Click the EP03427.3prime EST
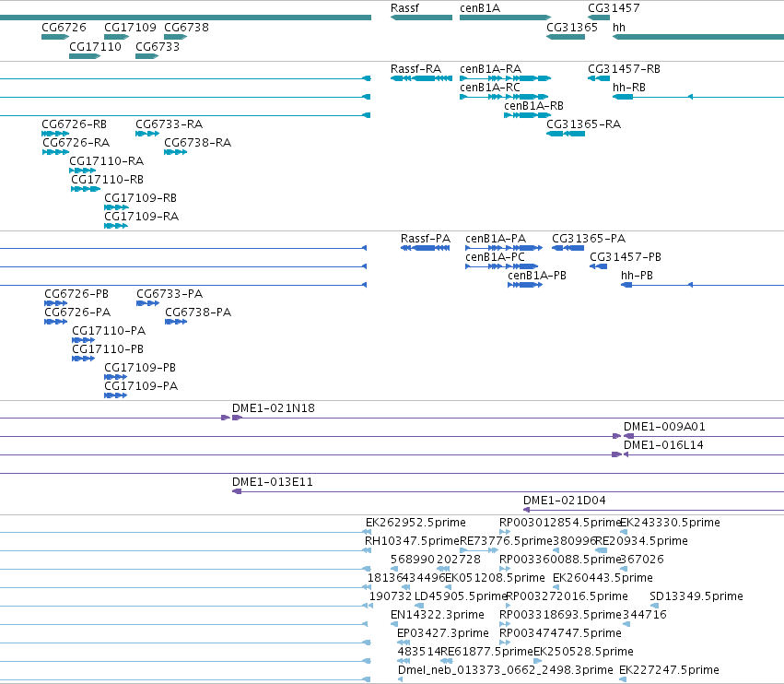 [x=404, y=643]
